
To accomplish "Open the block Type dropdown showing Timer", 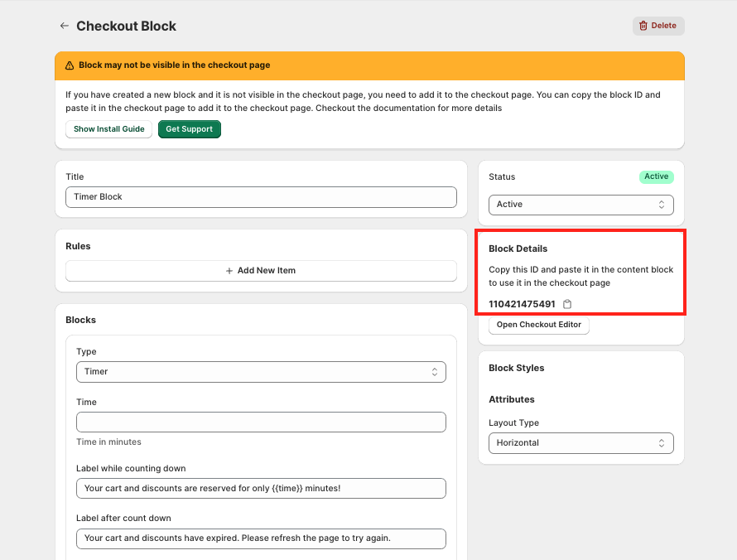I will 261,372.
